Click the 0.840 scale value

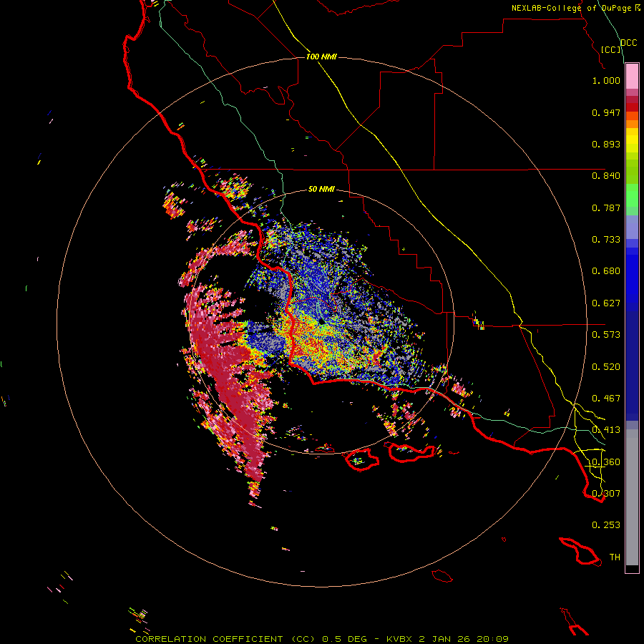coord(606,176)
